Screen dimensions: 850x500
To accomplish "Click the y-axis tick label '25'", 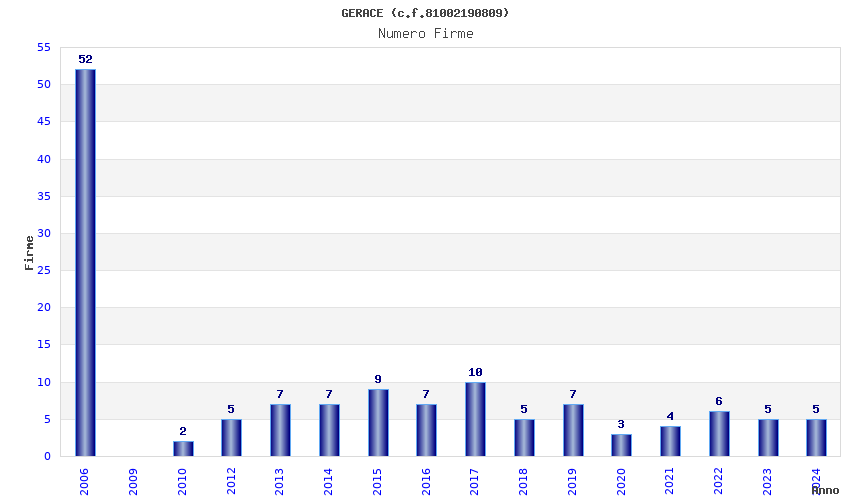I will [44, 270].
